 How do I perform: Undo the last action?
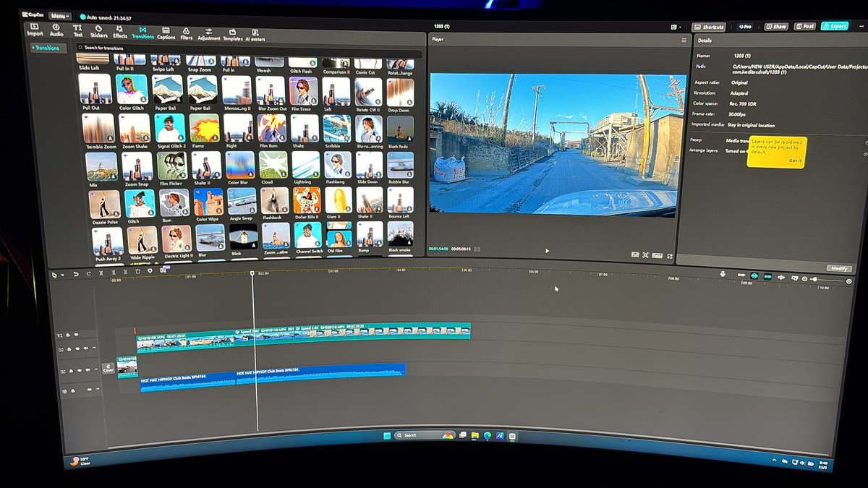coord(75,273)
